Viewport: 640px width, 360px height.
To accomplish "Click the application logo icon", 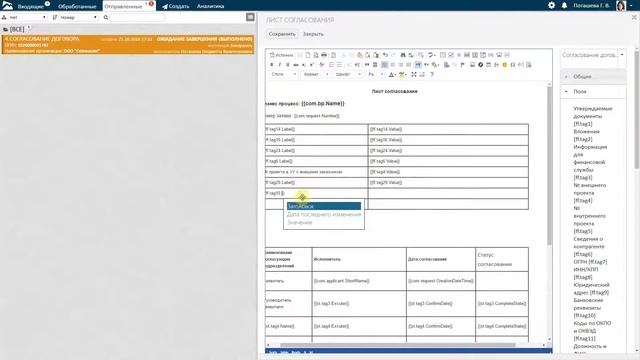I will pos(7,5).
